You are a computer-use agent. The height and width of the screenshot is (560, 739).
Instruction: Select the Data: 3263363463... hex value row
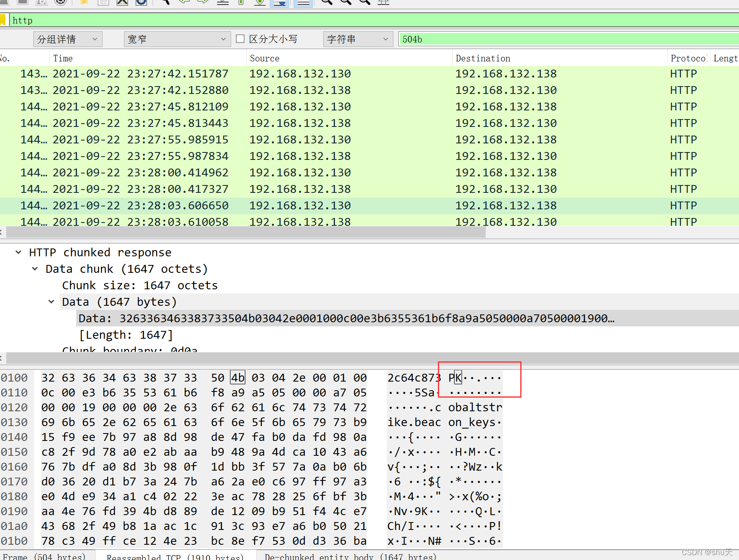tap(346, 318)
